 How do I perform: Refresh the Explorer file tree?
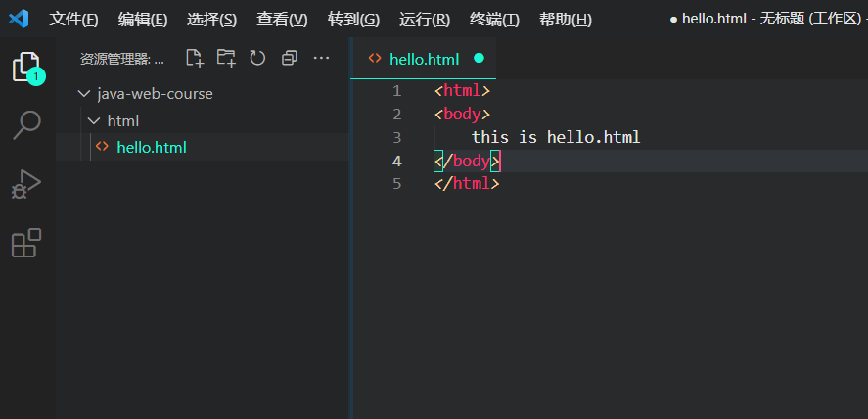click(257, 58)
